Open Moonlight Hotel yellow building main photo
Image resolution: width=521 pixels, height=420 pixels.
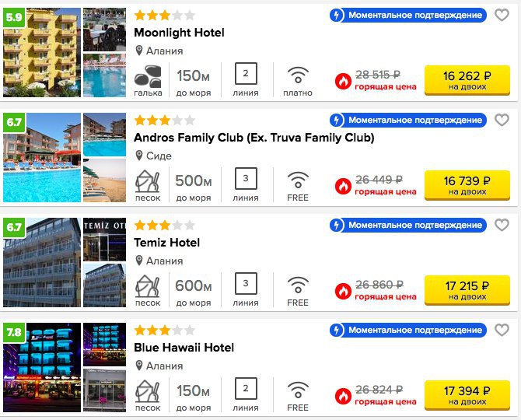tap(42, 53)
